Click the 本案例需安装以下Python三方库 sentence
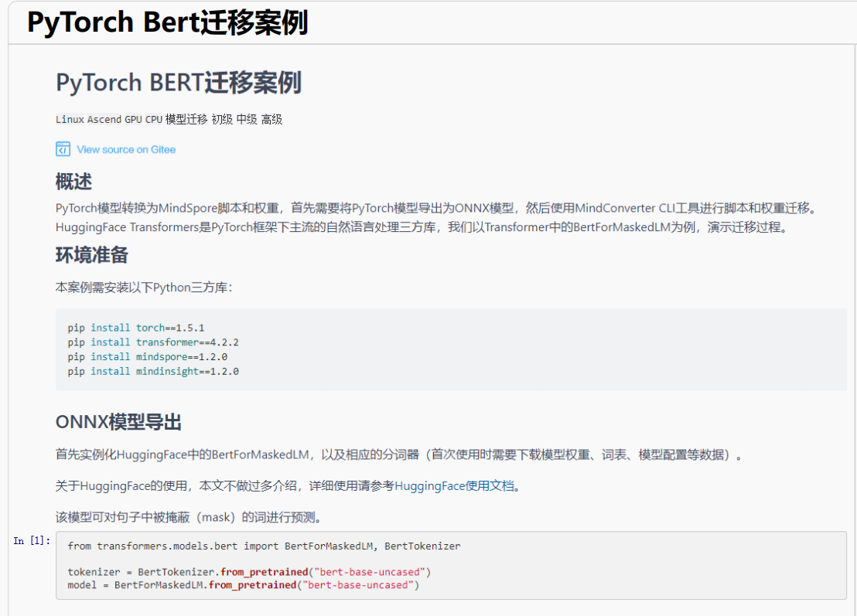The image size is (857, 616). [145, 288]
